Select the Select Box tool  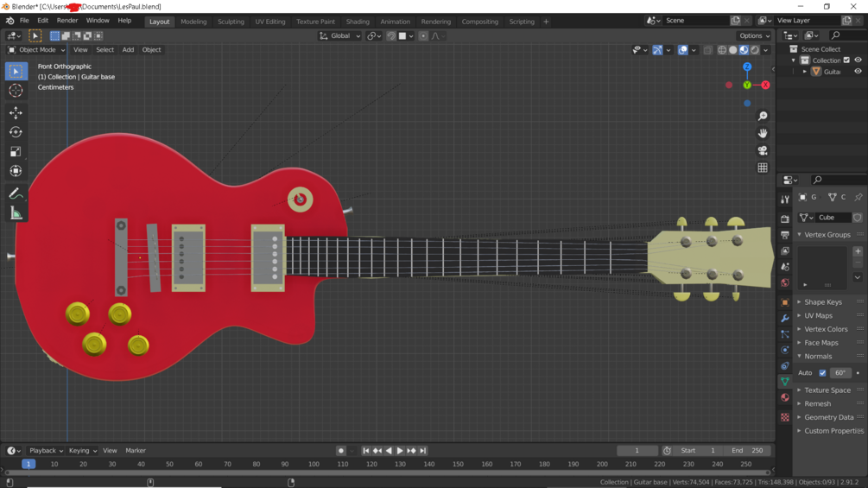tap(16, 72)
